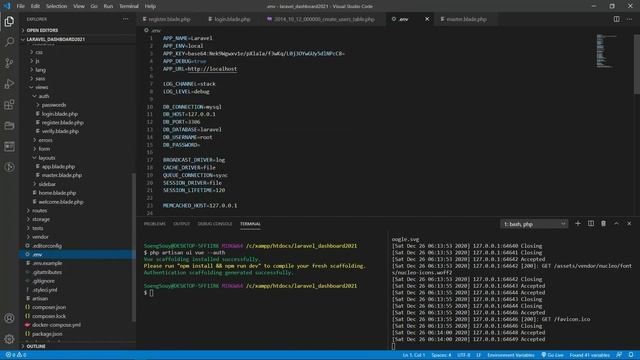Collapse the layouts folder
This screenshot has width=640, height=360.
47,158
